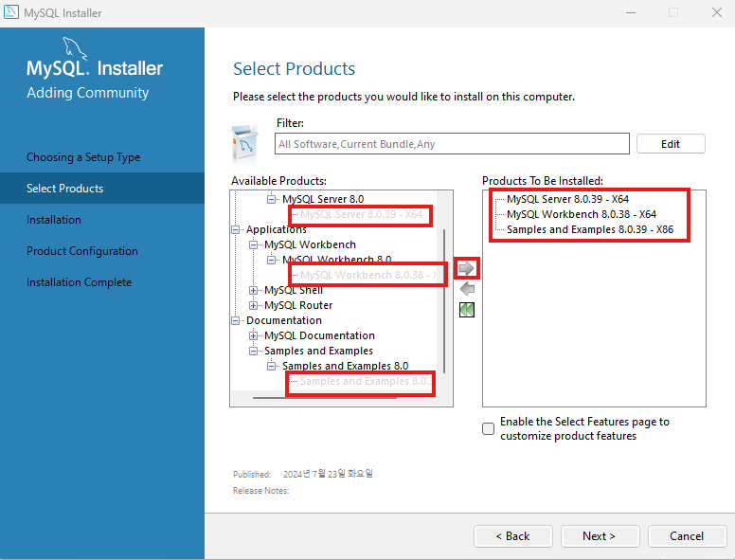Screen dimensions: 735x560
Task: Select MySQL Documentation in available products
Action: [319, 335]
